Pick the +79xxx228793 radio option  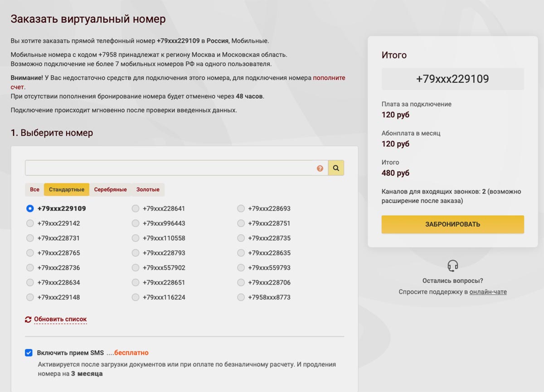(x=135, y=253)
